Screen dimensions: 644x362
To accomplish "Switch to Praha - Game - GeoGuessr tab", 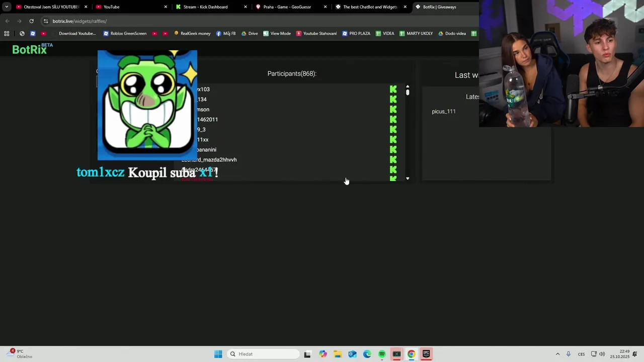I will coord(291,7).
